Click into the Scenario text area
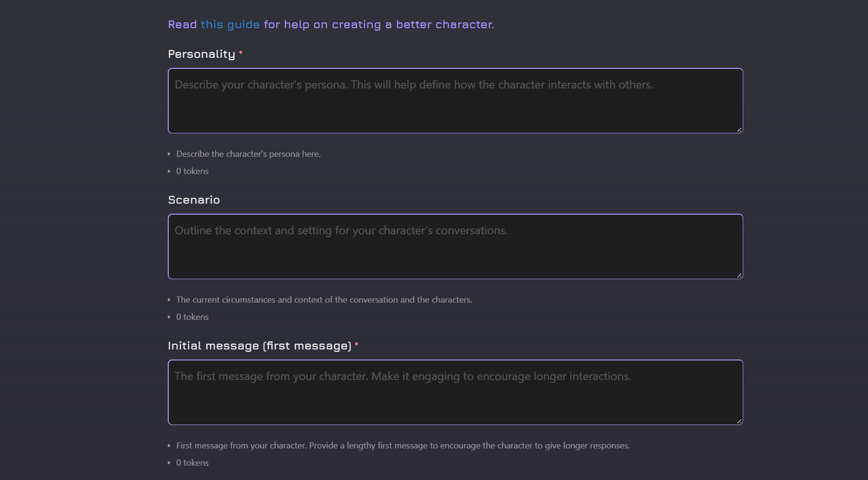The width and height of the screenshot is (868, 480). [456, 247]
